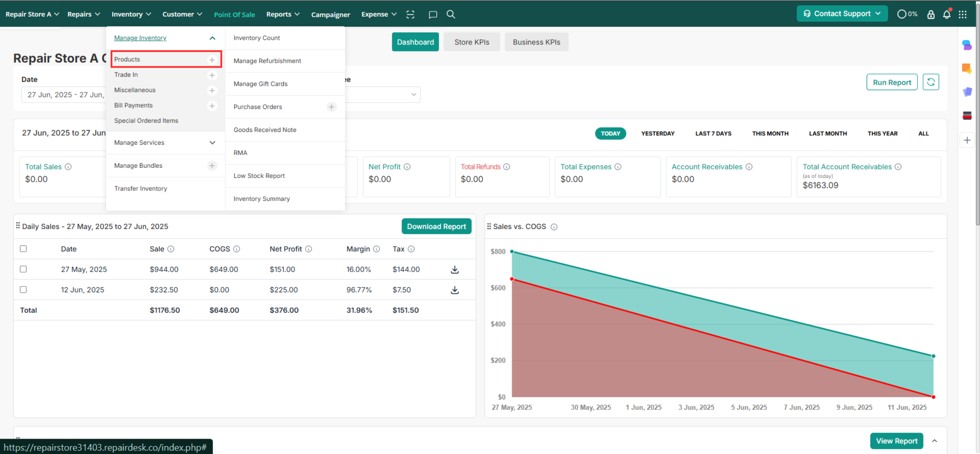This screenshot has width=980, height=454.
Task: Check the 27 May, 2025 row checkbox
Action: (x=23, y=270)
